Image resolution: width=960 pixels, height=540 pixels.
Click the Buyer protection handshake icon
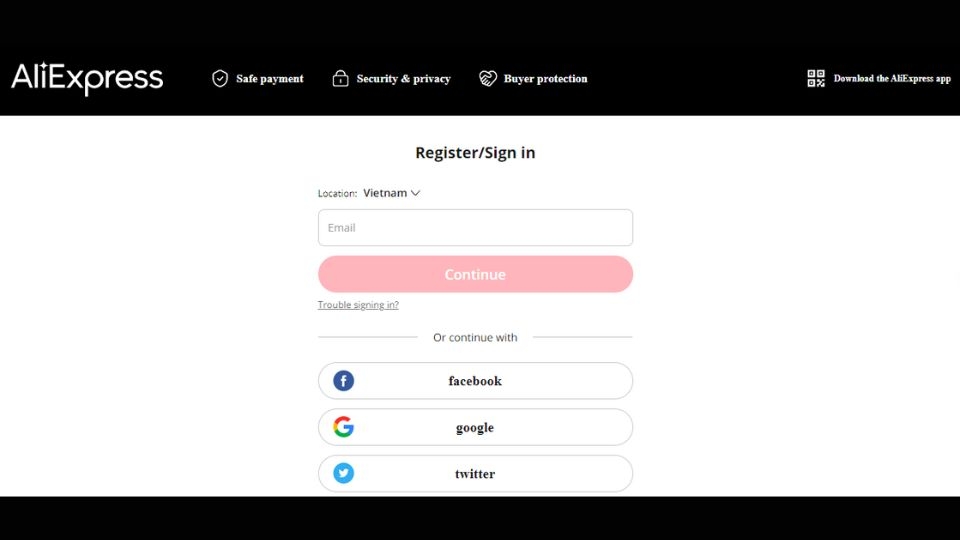point(488,78)
